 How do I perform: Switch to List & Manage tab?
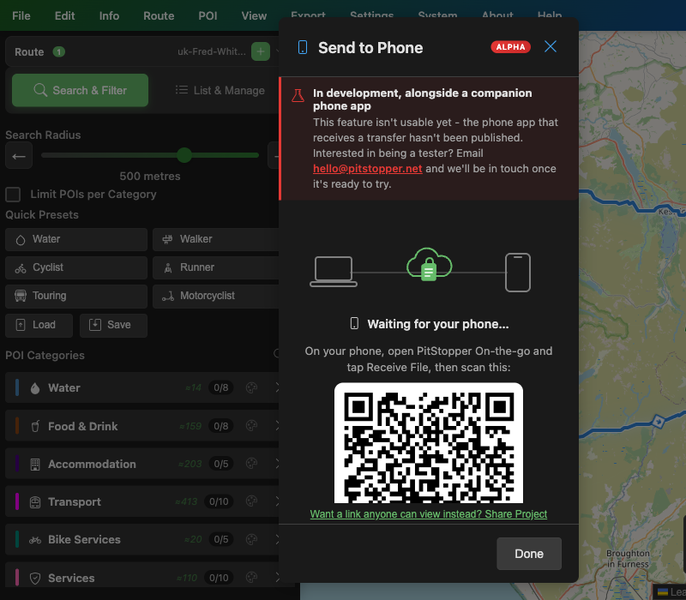(x=220, y=90)
